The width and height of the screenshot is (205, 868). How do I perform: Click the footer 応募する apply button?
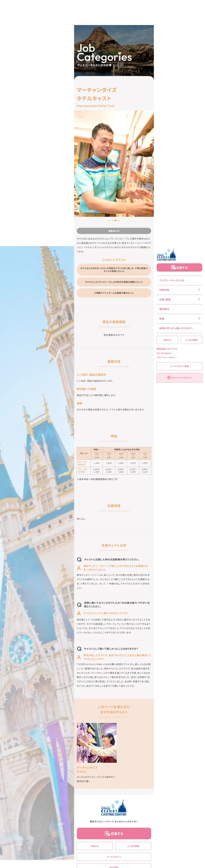pyautogui.click(x=114, y=833)
